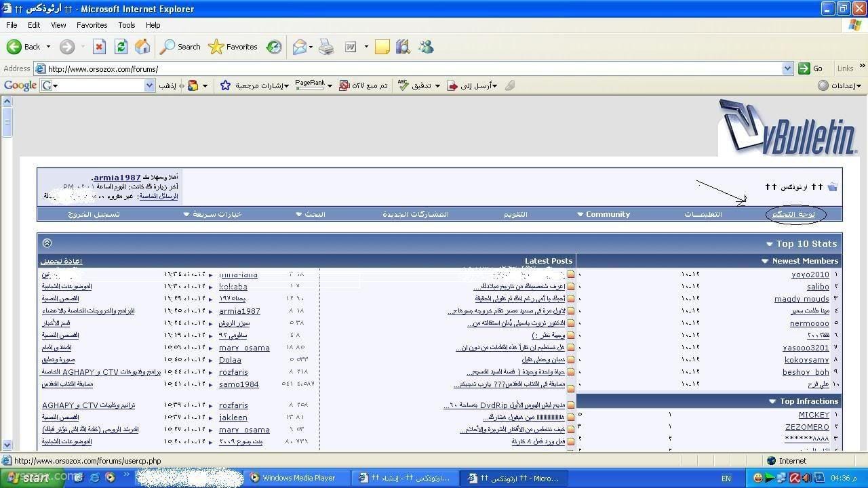Click the Go button beside the address bar
The width and height of the screenshot is (868, 488).
(811, 68)
